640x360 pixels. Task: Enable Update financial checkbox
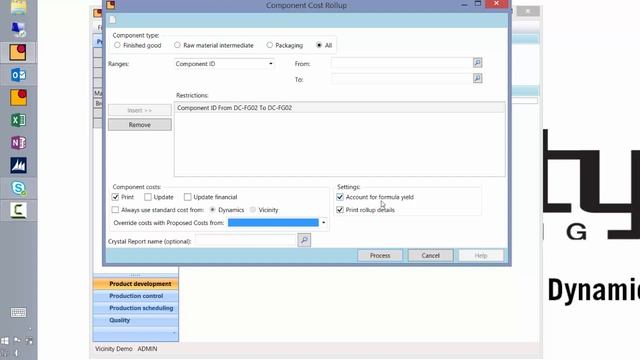tap(187, 197)
